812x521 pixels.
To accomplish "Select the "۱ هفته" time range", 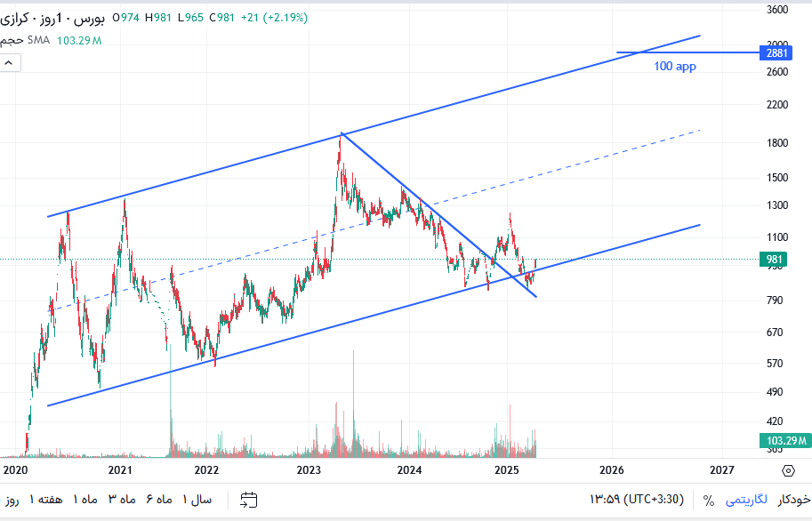I will pyautogui.click(x=45, y=500).
